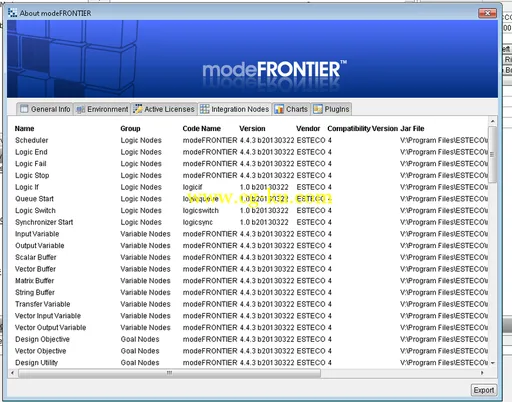Click the logicswitch code name cell

pos(201,210)
